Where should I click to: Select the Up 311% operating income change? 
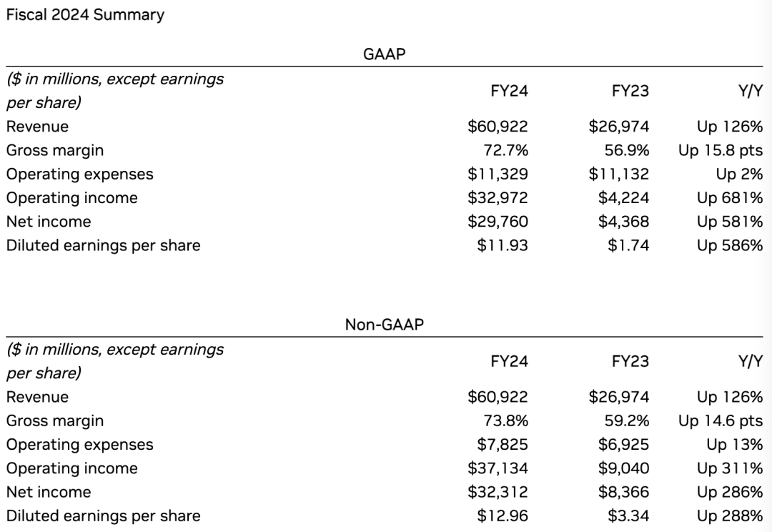[730, 468]
